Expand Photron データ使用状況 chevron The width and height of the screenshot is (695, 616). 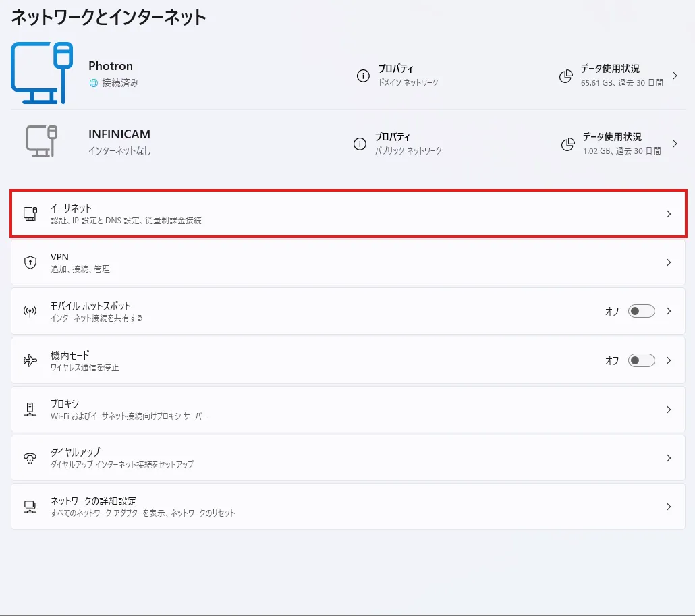(x=675, y=76)
